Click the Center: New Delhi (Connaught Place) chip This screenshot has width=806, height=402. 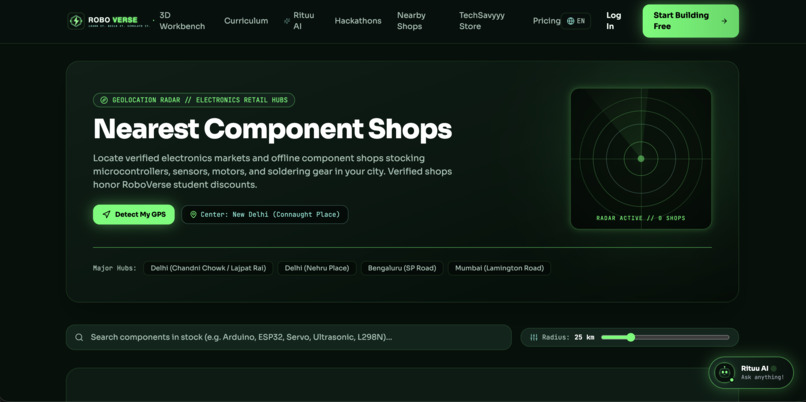[x=265, y=214]
